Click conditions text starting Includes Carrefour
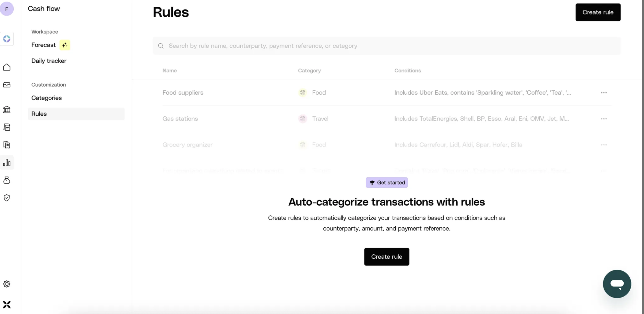 tap(458, 145)
